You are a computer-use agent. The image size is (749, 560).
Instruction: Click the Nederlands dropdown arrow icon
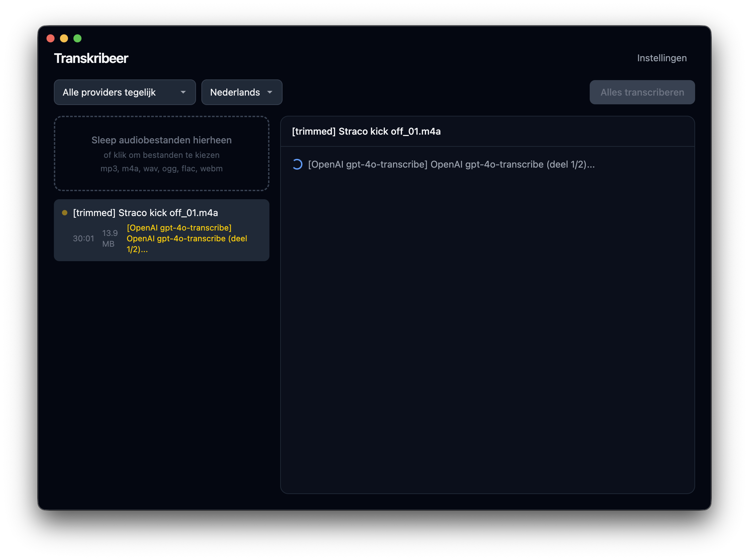coord(269,92)
